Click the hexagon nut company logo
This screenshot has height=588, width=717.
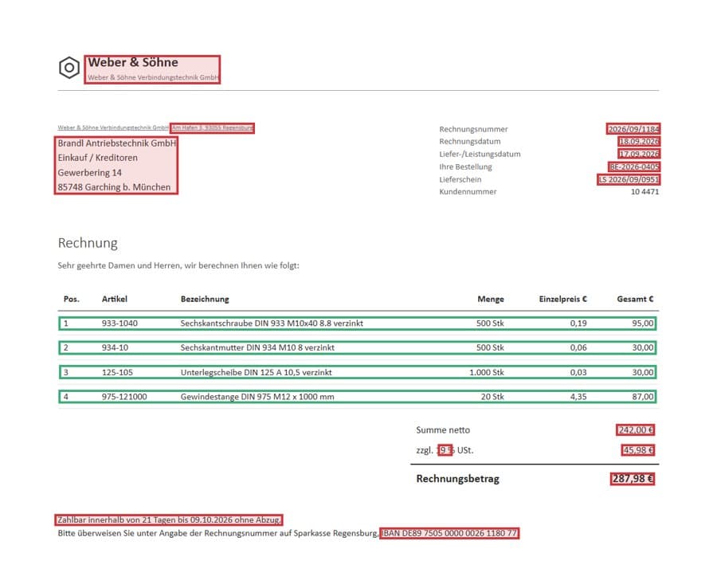tap(69, 68)
